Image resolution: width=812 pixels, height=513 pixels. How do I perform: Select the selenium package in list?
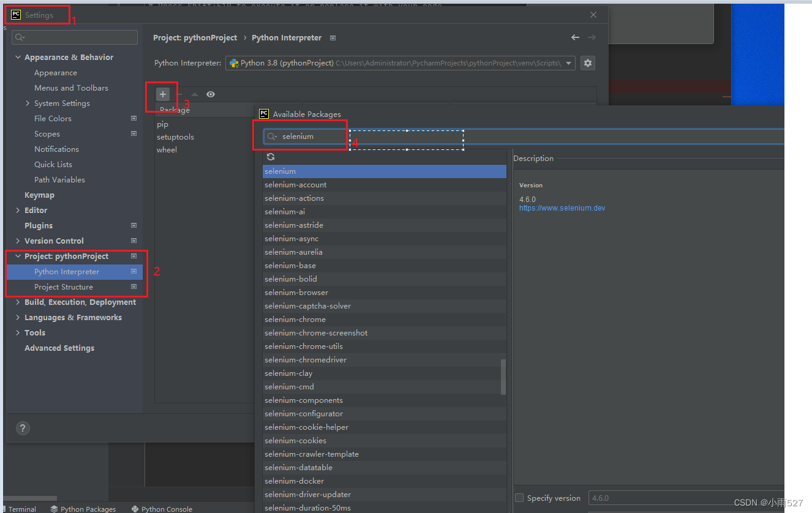pyautogui.click(x=385, y=171)
